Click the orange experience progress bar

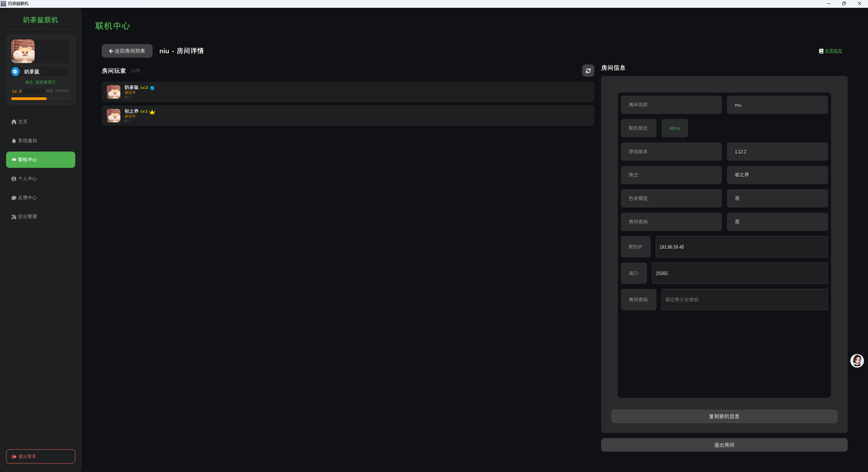coord(29,99)
